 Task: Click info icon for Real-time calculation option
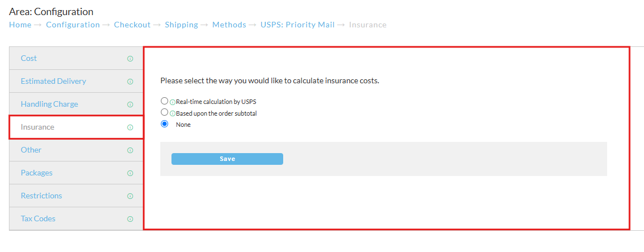coord(173,102)
